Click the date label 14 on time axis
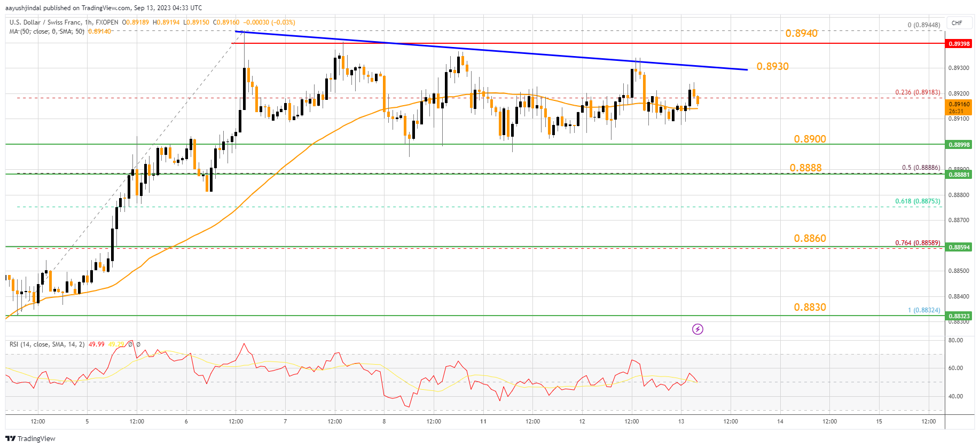This screenshot has height=448, width=980. click(x=780, y=421)
